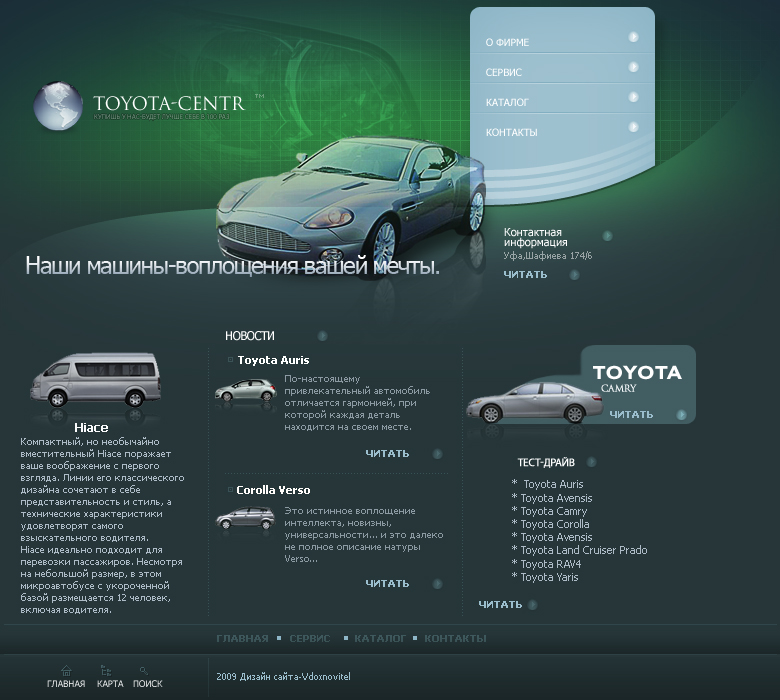Click arrow icon next to ТЕСТ-ДРАЙВ heading
Viewport: 780px width, 700px height.
[591, 462]
